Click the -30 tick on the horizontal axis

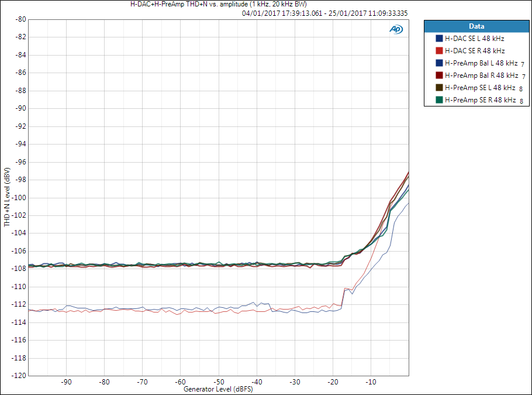(x=295, y=382)
